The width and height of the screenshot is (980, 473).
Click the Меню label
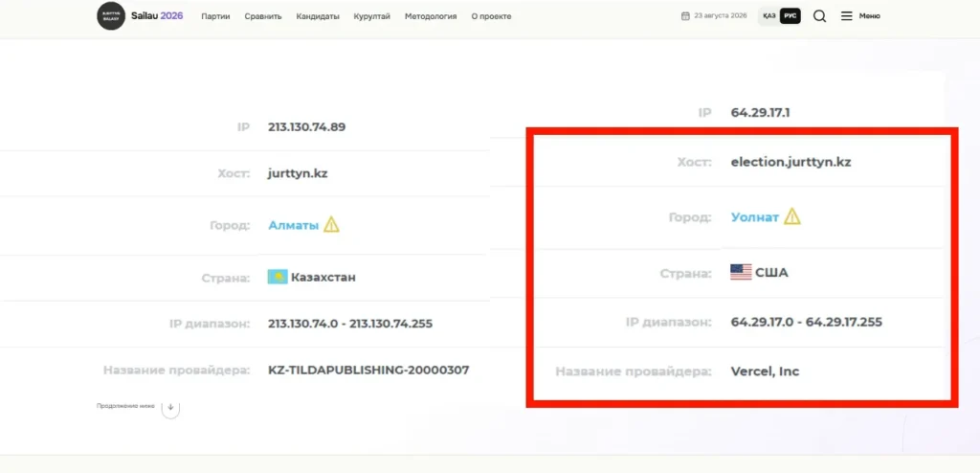[869, 16]
